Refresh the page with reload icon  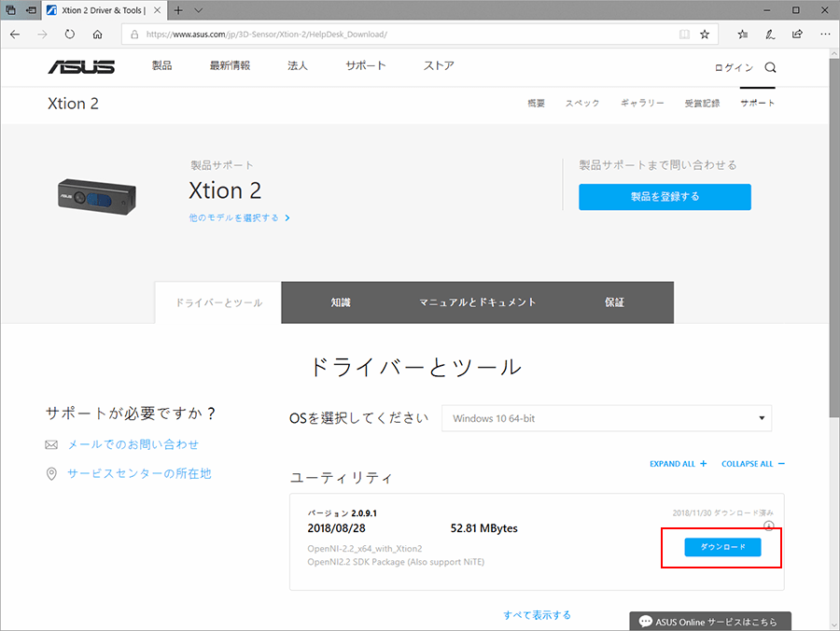click(x=70, y=35)
